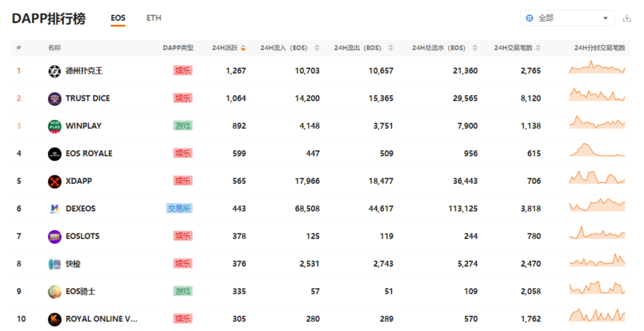
Task: Click the 游戏 tag on the WINPLAY row
Action: 183,126
